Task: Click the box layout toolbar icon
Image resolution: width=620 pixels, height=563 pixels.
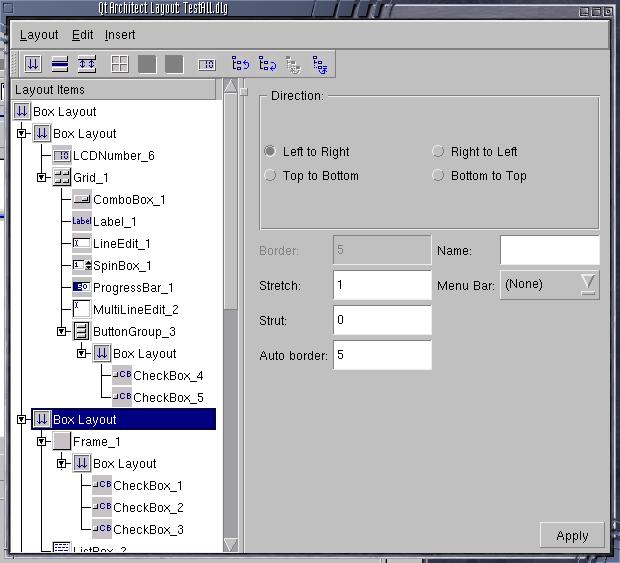Action: pos(32,64)
